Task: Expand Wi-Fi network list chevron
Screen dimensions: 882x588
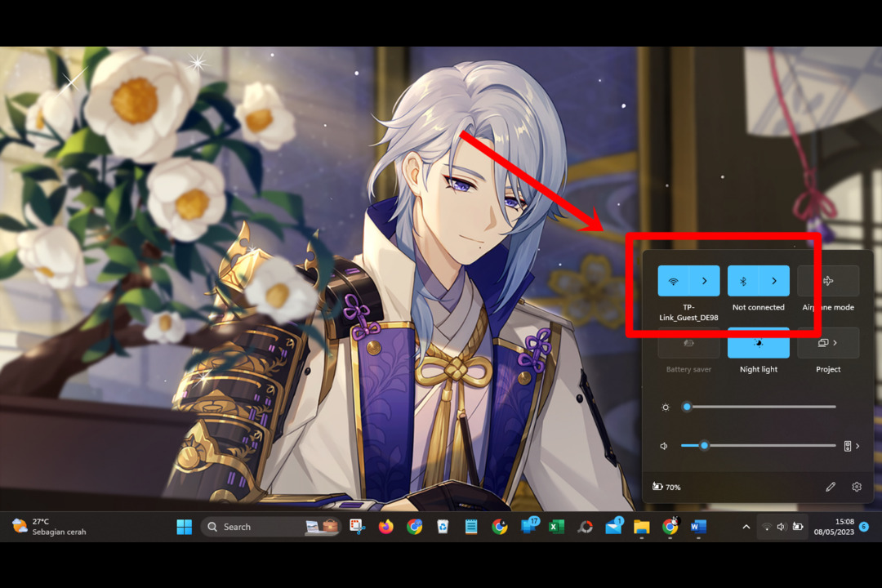Action: (x=704, y=281)
